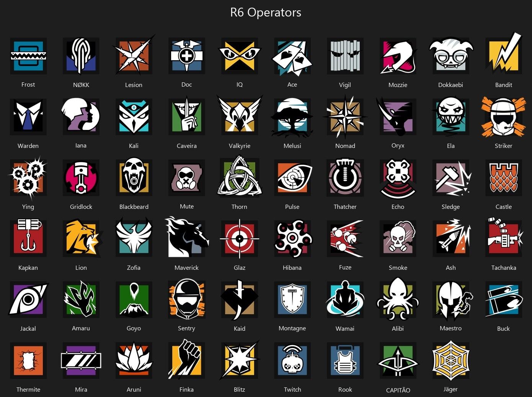Choose the Twitch drone skull icon
The width and height of the screenshot is (532, 397).
(292, 361)
